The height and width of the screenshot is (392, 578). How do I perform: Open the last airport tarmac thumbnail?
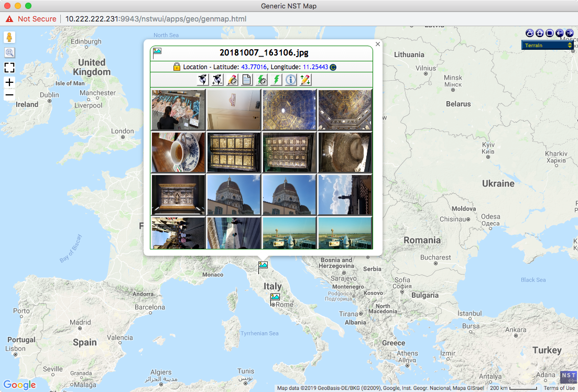(345, 233)
